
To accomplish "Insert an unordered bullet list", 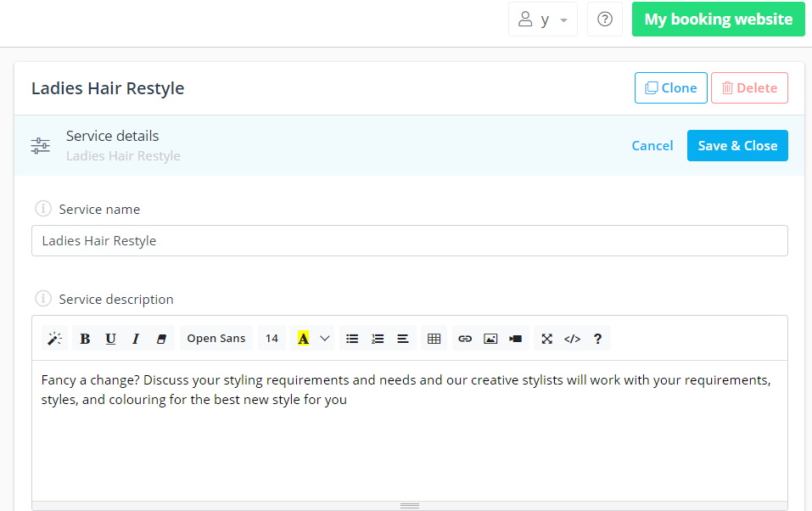I will pos(352,339).
